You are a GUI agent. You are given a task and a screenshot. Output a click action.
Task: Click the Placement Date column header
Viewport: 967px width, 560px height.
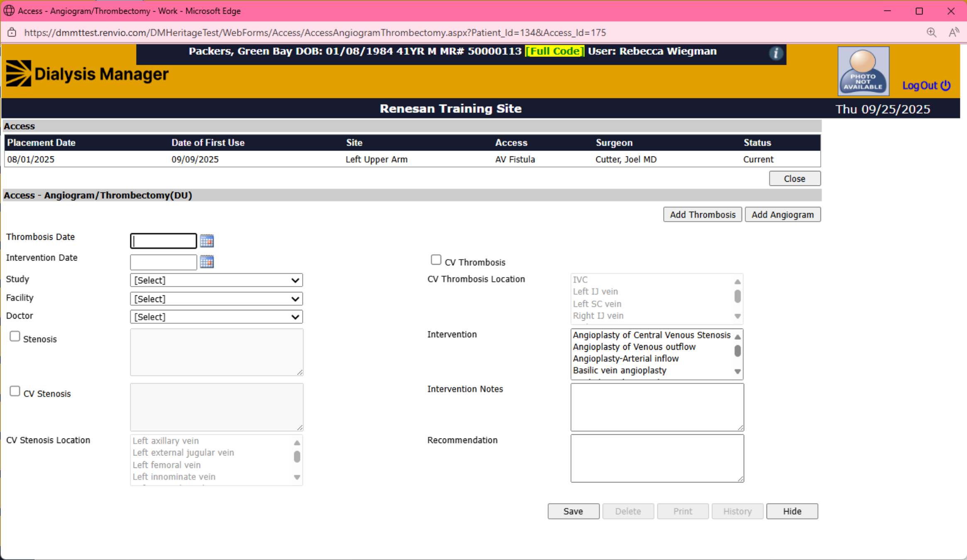pos(41,143)
